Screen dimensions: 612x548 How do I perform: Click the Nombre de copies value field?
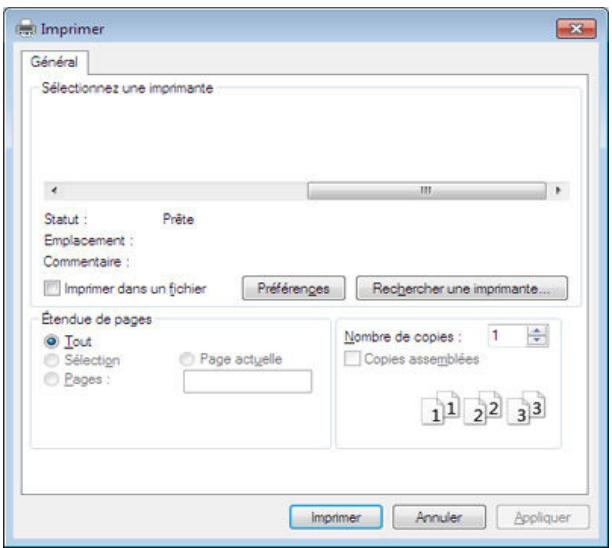[507, 336]
